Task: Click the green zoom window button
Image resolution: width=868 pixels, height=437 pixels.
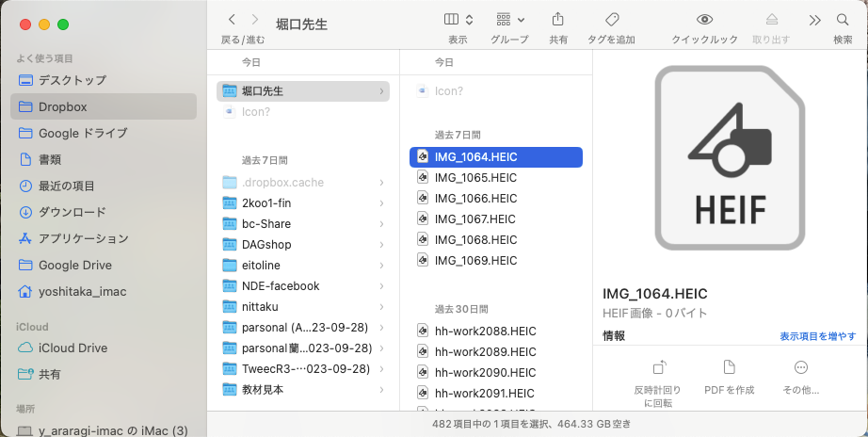Action: pos(63,24)
